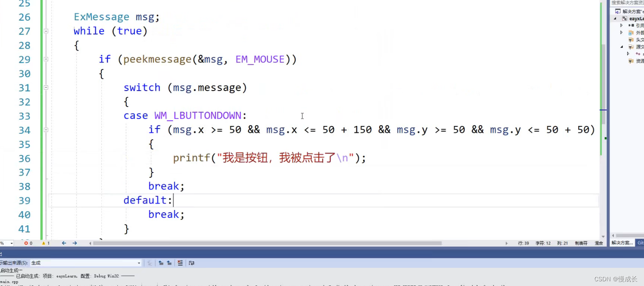Click go to next message icon in Output toolbar
The height and width of the screenshot is (286, 644).
tap(169, 263)
